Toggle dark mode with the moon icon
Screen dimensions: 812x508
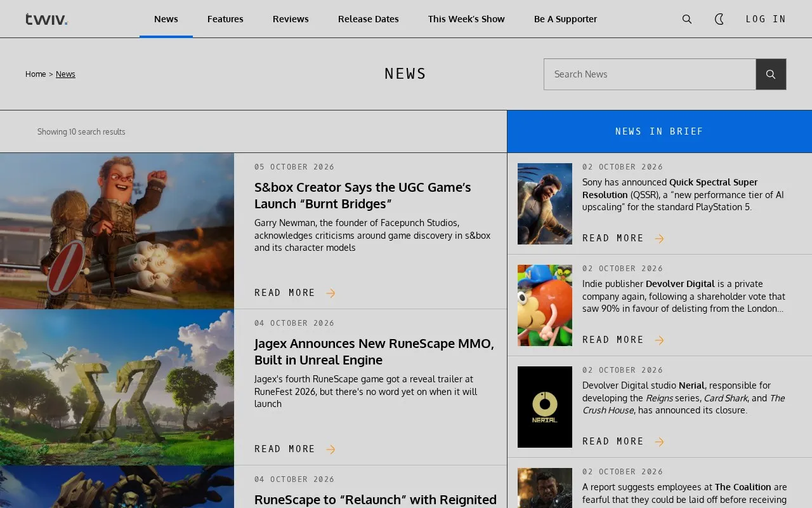719,19
